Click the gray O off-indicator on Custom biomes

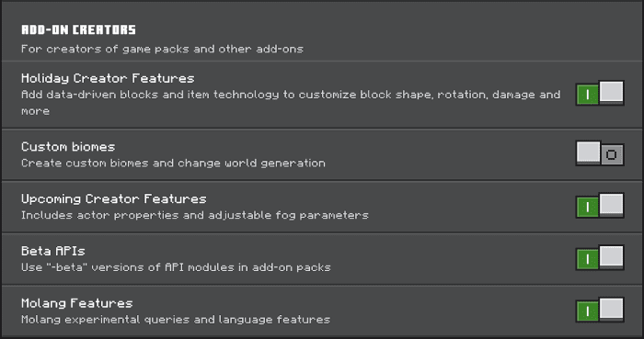pyautogui.click(x=612, y=155)
